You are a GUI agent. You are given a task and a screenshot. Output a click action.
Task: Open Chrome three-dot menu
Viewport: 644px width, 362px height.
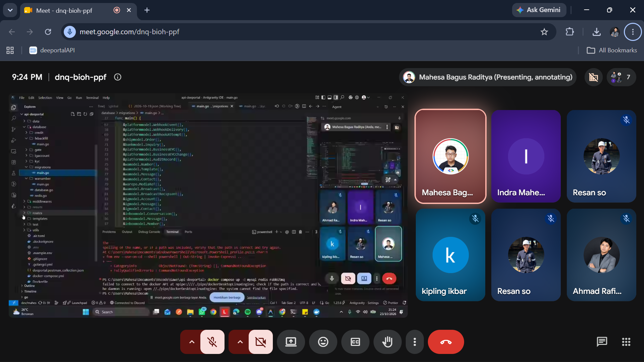633,32
